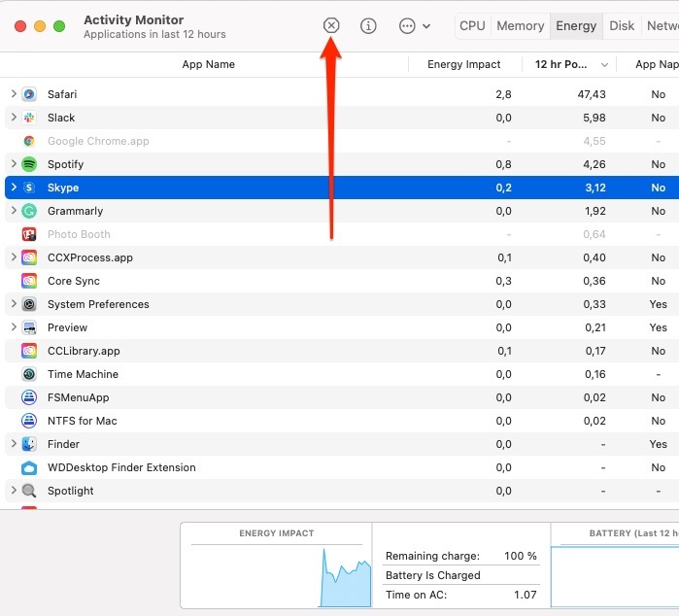679x616 pixels.
Task: Select the 'Grammarly' row name
Action: (76, 212)
